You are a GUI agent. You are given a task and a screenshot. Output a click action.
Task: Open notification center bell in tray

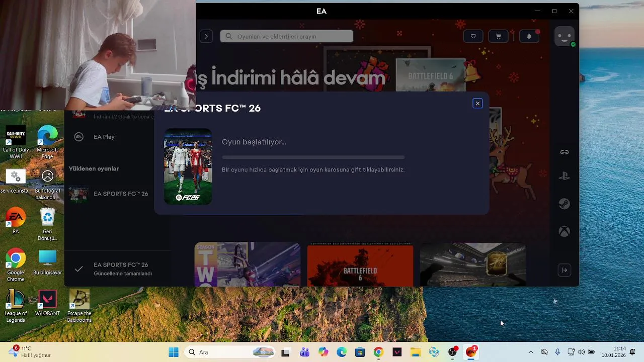[x=633, y=352]
